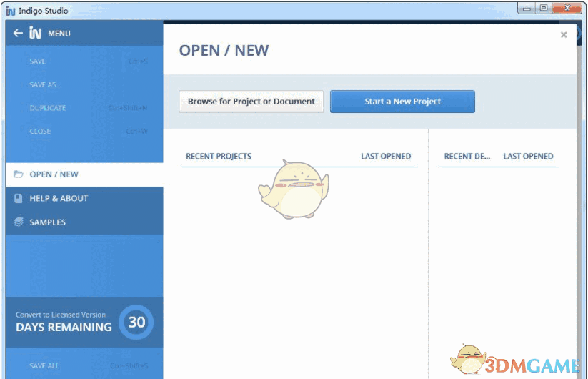Choose the Close menu entry

click(84, 132)
